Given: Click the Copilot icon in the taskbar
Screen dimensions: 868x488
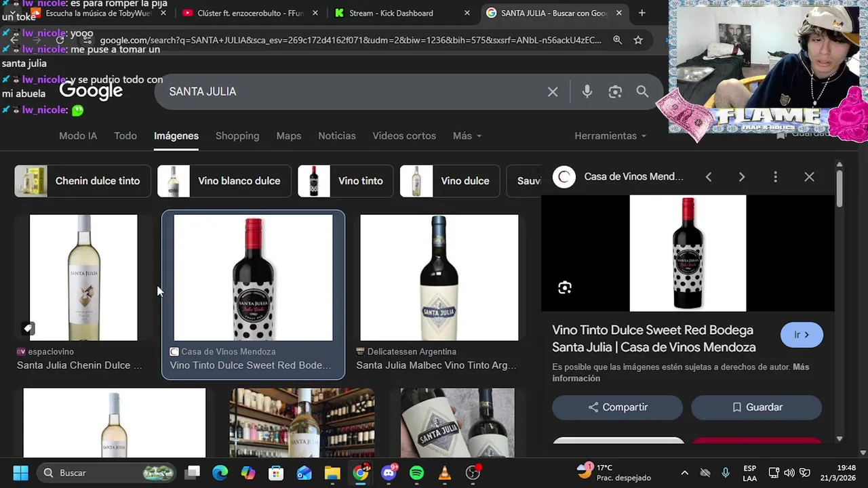Looking at the screenshot, I should coord(248,472).
